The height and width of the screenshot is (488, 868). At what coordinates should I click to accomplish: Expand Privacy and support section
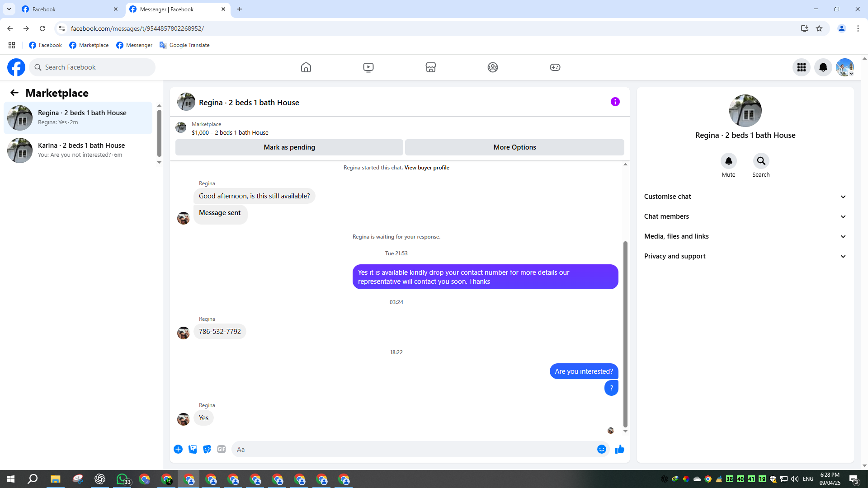click(745, 256)
